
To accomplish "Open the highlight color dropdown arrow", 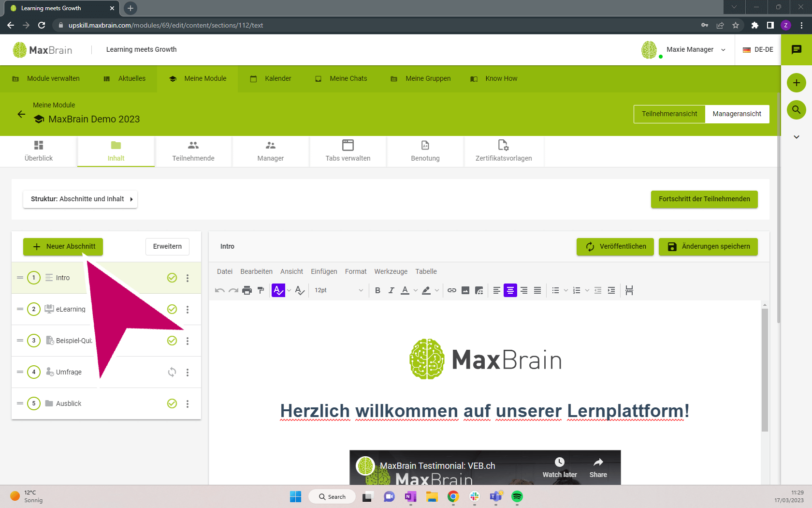I will point(437,290).
